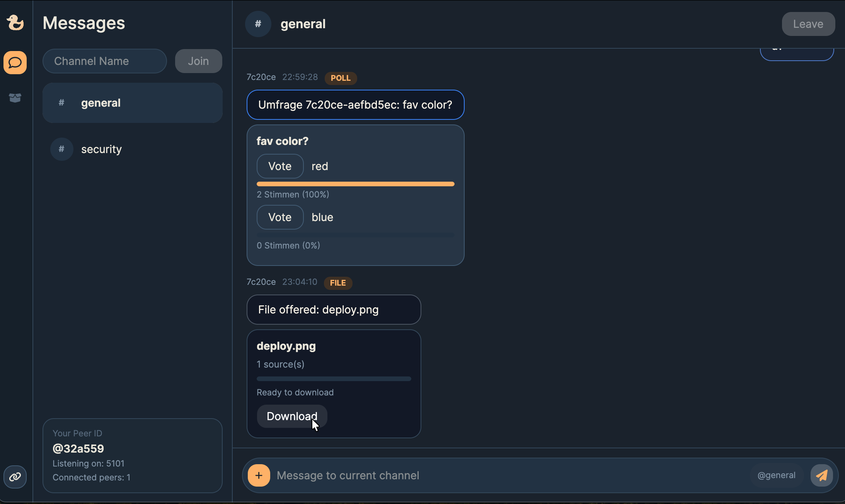Download deploy.png file

click(292, 416)
